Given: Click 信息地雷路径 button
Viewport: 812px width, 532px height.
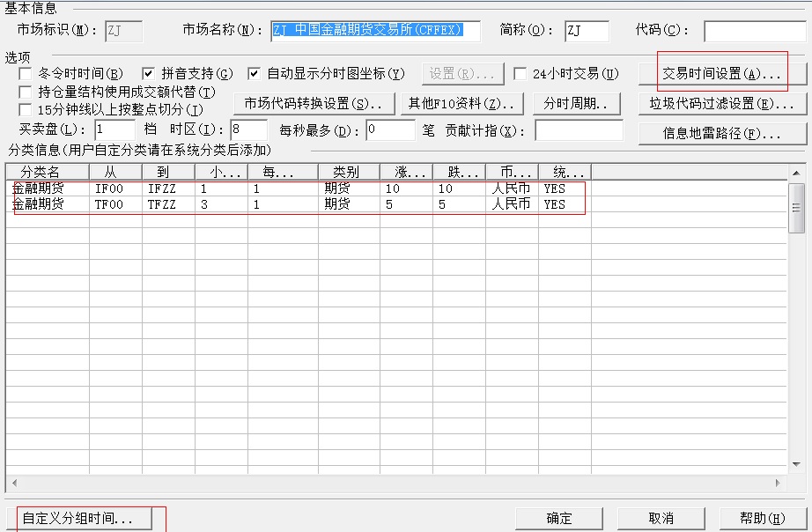Looking at the screenshot, I should pyautogui.click(x=721, y=134).
